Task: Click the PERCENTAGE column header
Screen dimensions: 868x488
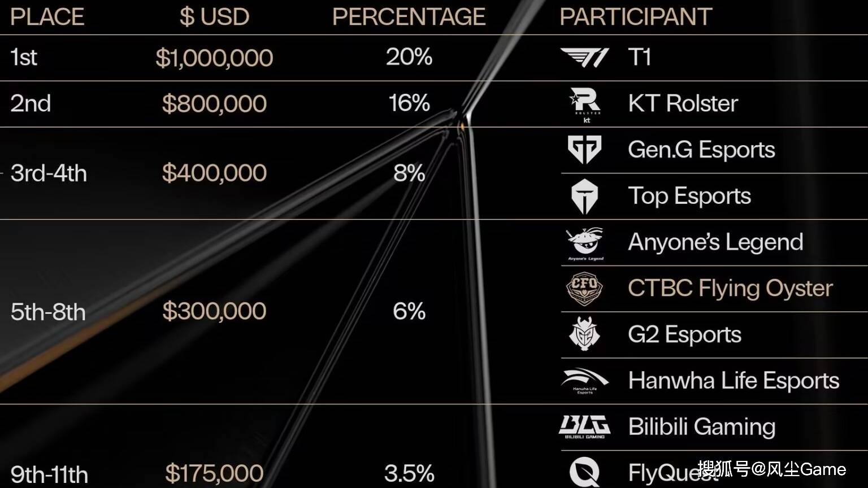Action: 409,17
